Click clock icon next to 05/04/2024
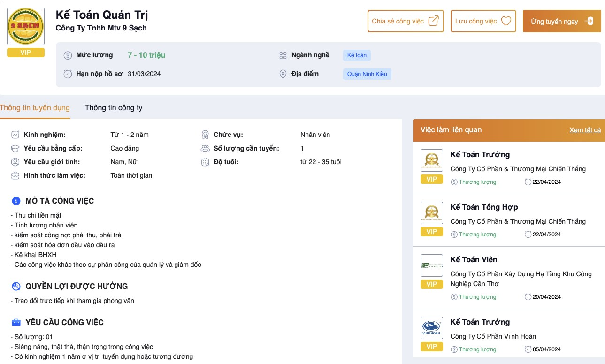The image size is (605, 364). 528,349
